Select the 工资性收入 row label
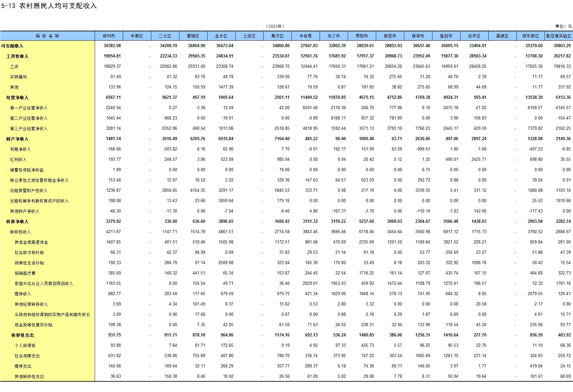Image resolution: width=573 pixels, height=392 pixels. point(17,56)
